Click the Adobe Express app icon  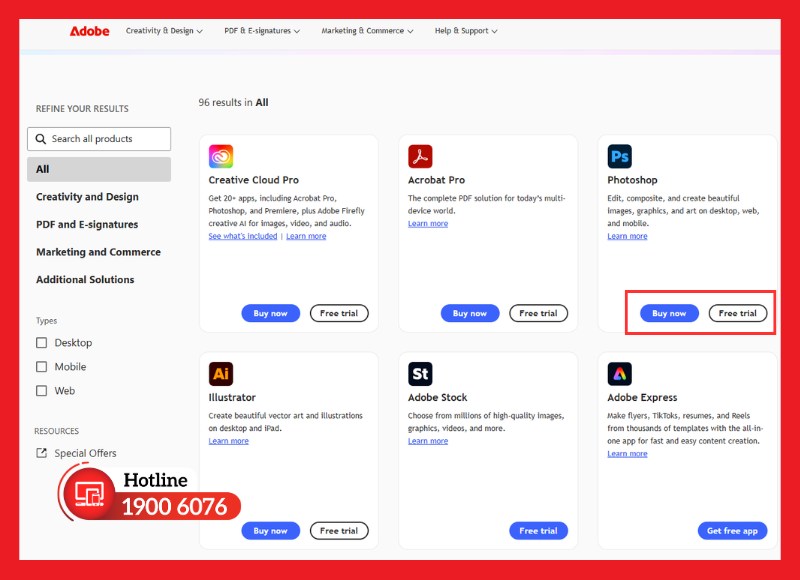620,374
